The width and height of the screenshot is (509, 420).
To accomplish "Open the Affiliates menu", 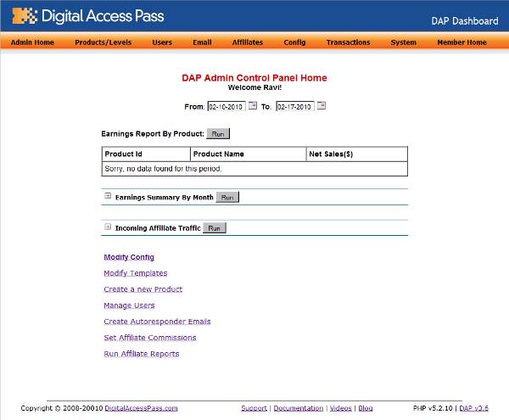I will pos(248,42).
